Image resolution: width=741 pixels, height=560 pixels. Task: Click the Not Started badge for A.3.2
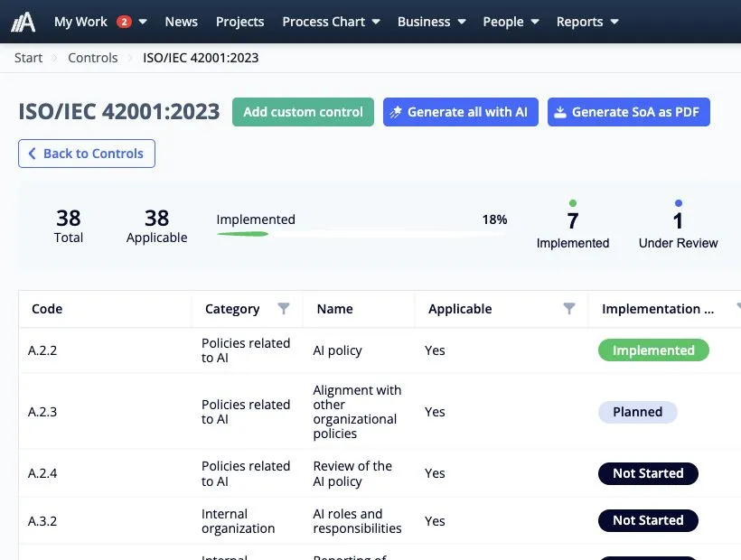tap(648, 520)
